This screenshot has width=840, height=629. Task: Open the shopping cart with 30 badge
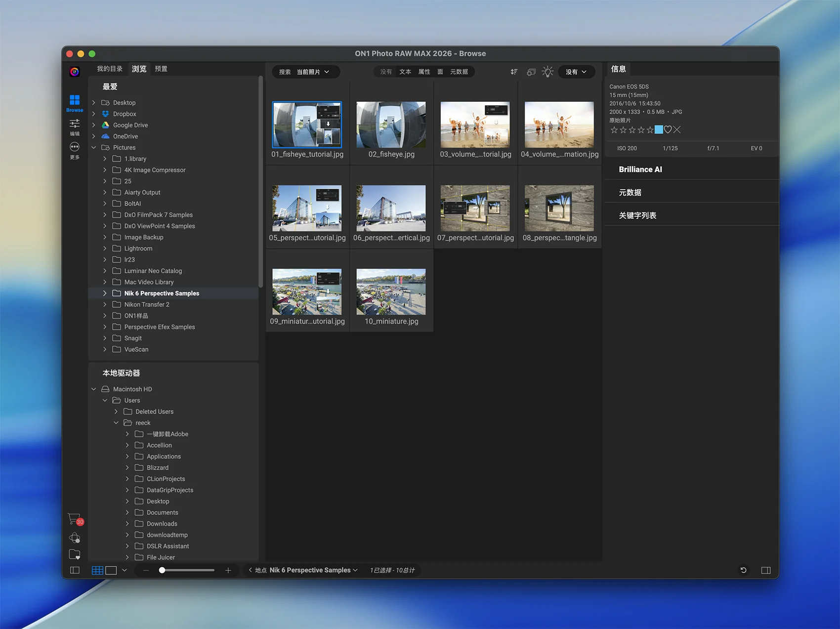tap(75, 518)
